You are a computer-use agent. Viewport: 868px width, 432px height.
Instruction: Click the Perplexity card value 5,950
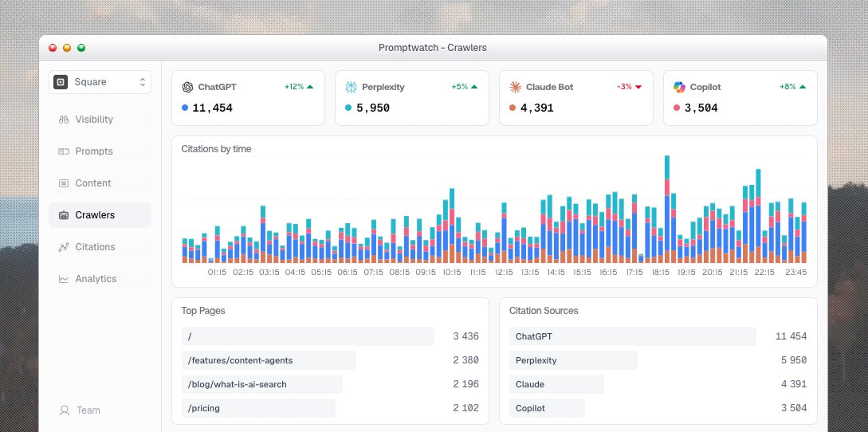[x=373, y=108]
